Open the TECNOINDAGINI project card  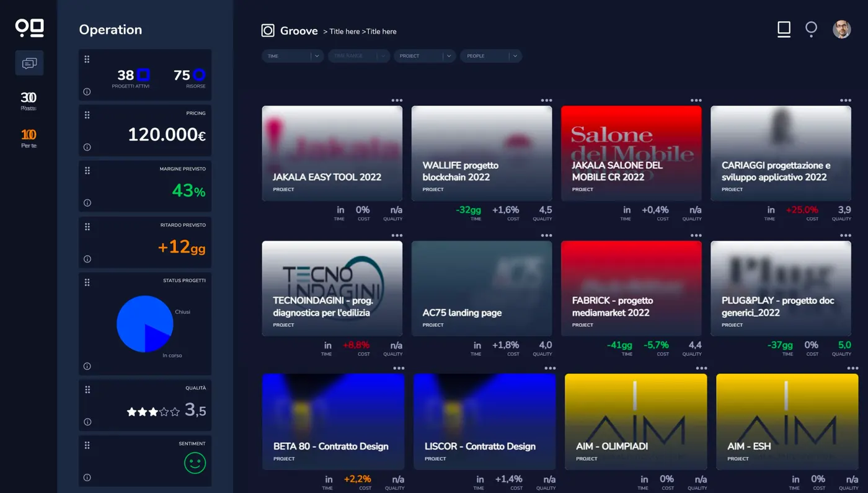point(332,288)
